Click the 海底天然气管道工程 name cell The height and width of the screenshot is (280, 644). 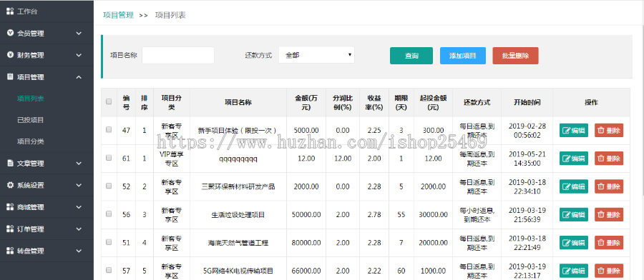[x=238, y=243]
